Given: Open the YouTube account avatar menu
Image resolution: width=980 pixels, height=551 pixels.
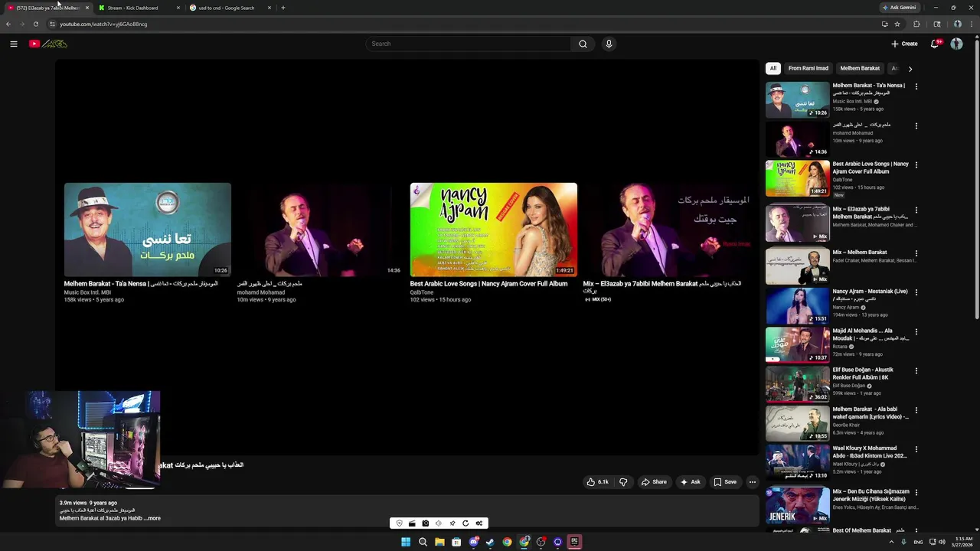Looking at the screenshot, I should pyautogui.click(x=956, y=44).
